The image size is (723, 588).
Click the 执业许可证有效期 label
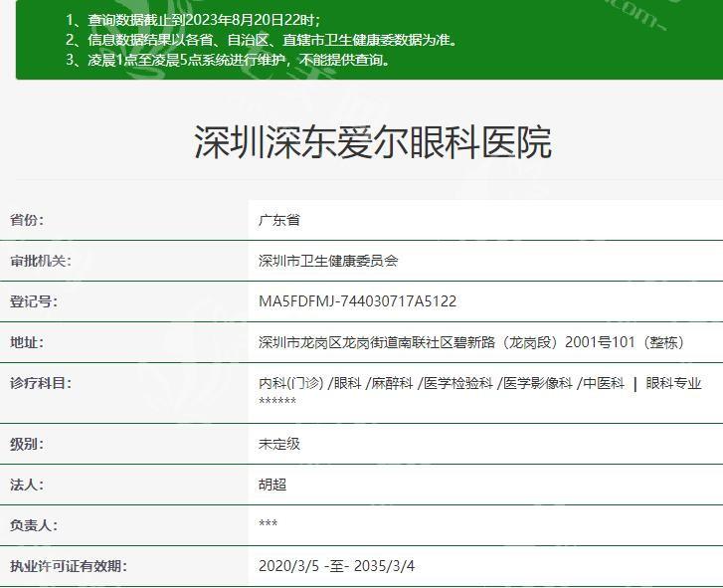pyautogui.click(x=69, y=566)
